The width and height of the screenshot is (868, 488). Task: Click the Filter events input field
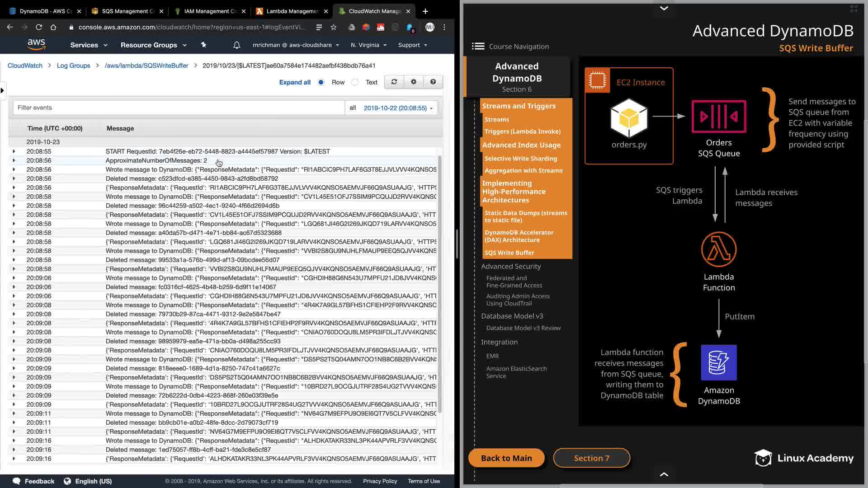click(x=179, y=108)
